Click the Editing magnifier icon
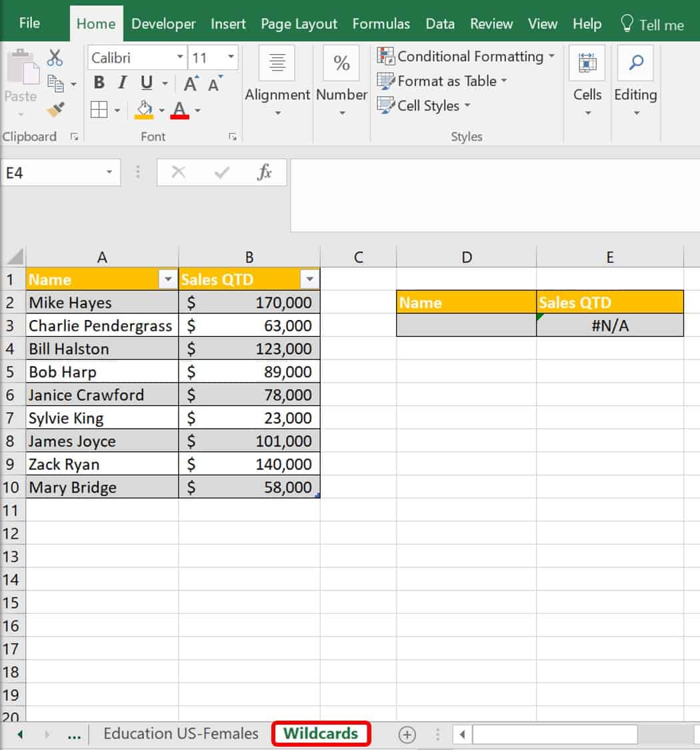Screen dimensions: 700x750 pyautogui.click(x=635, y=63)
